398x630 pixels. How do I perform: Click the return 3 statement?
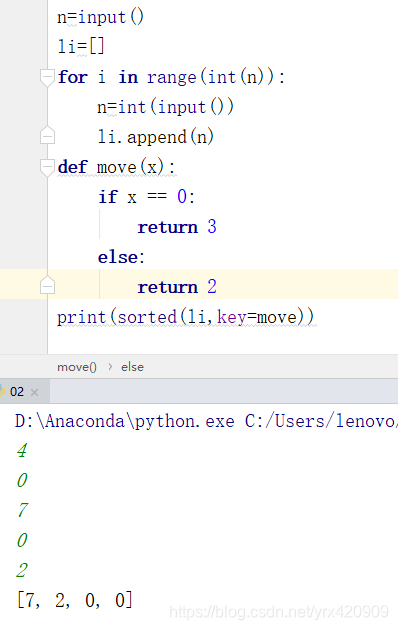177,227
